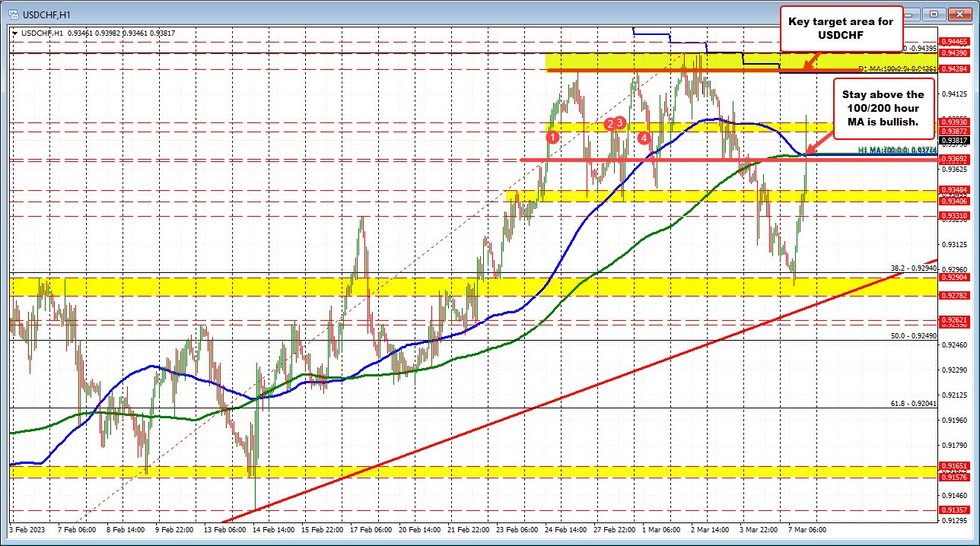Viewport: 980px width, 546px height.
Task: Click the current price label 0.93817
Action: point(955,141)
